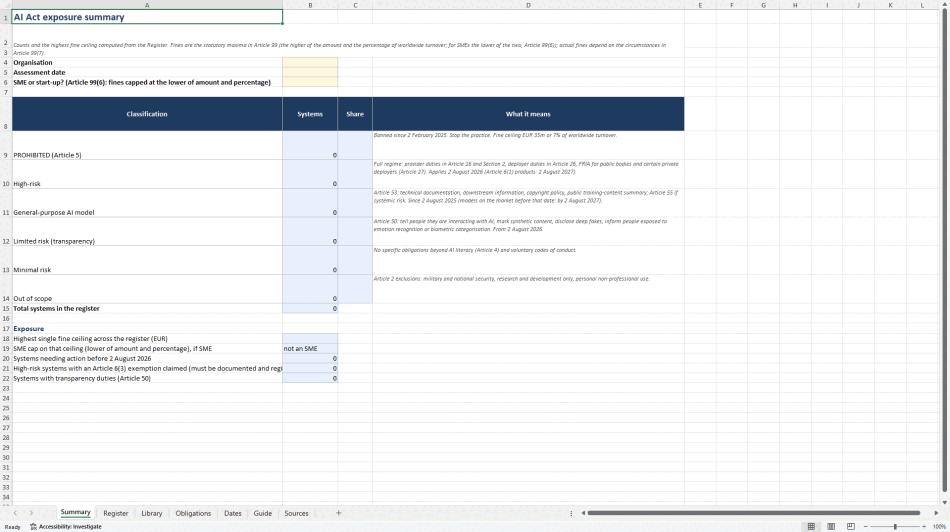Click the zoom out minus icon

point(865,527)
